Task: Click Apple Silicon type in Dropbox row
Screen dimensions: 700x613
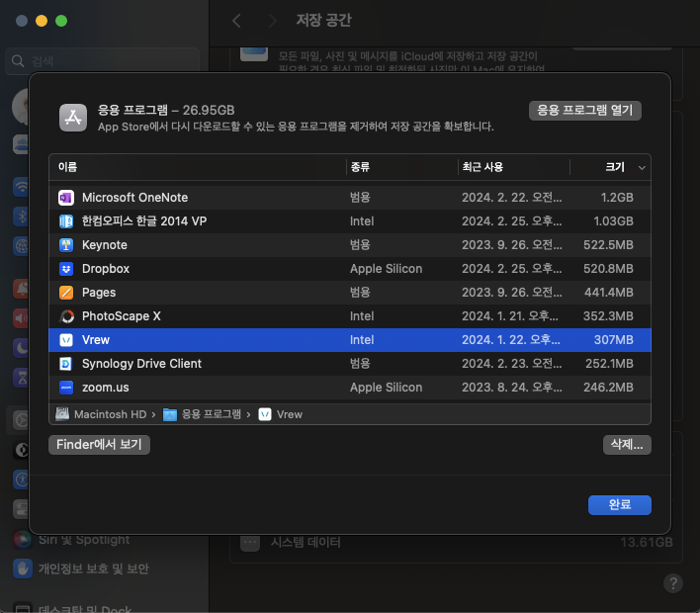Action: point(387,269)
